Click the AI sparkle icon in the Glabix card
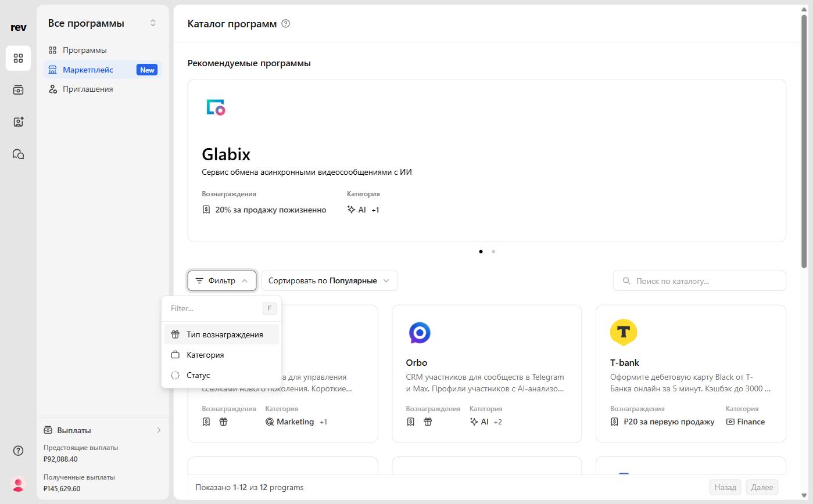Image resolution: width=813 pixels, height=504 pixels. 351,210
